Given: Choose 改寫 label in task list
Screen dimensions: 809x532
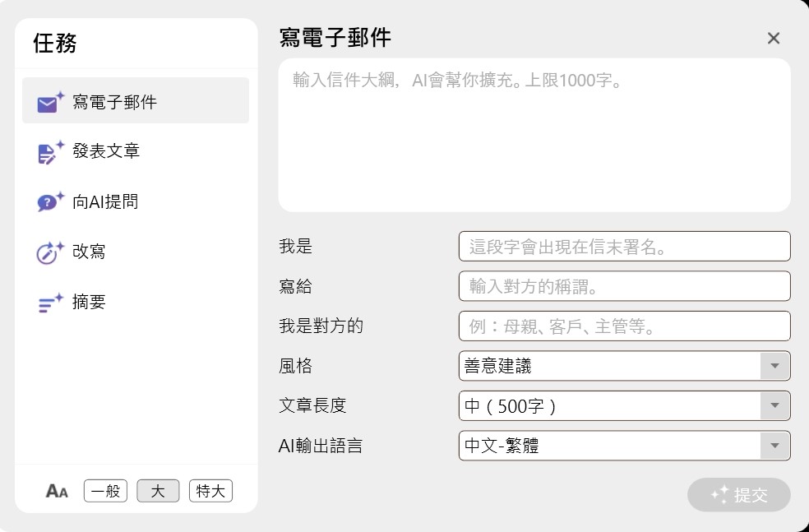Looking at the screenshot, I should (x=89, y=252).
